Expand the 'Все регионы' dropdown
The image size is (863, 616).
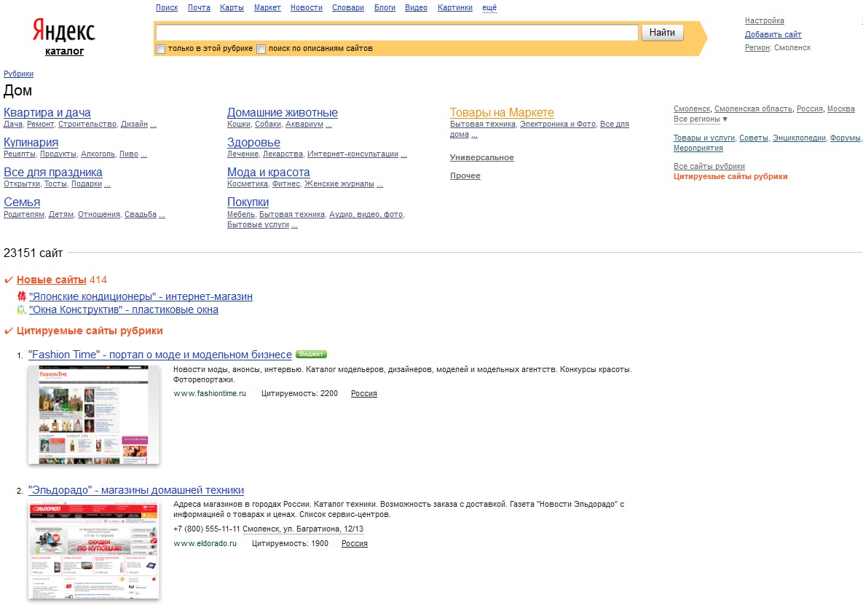700,119
